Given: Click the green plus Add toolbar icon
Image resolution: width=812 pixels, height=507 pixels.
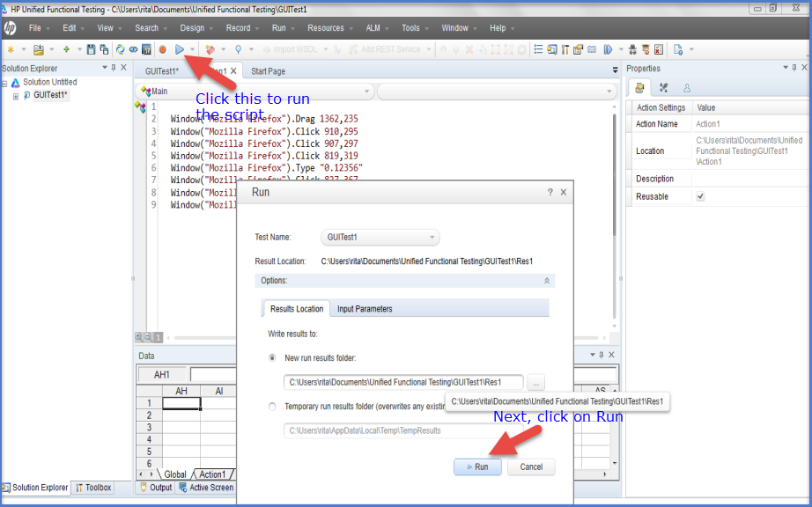Looking at the screenshot, I should pos(66,49).
